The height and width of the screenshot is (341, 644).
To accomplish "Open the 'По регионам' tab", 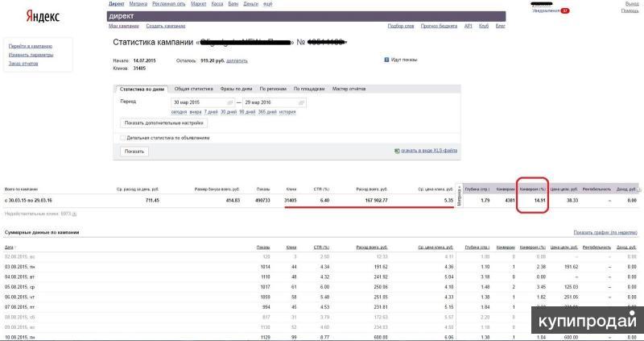I will click(275, 89).
